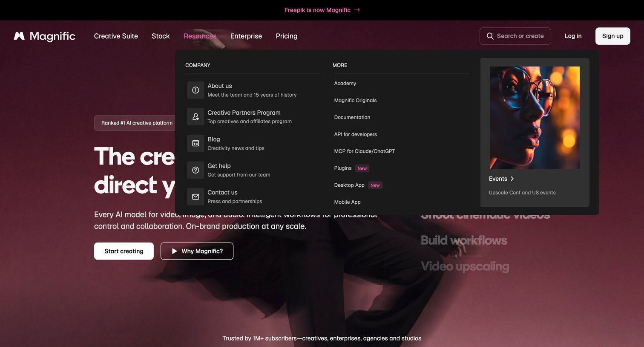
Task: Open the Documentation link
Action: [x=352, y=117]
